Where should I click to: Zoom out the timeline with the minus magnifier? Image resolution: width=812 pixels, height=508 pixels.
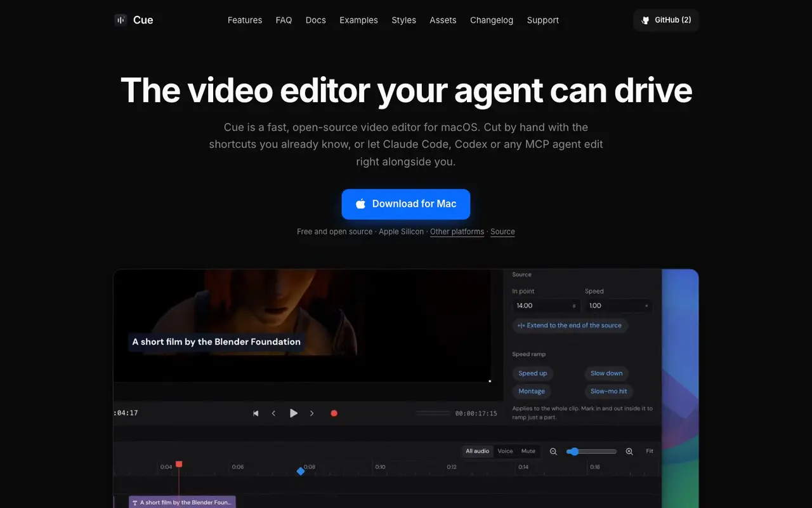coord(553,451)
